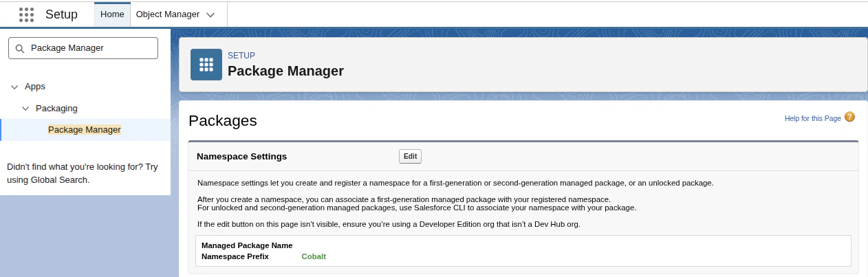Click the Quick Find magnifier icon
This screenshot has height=277, width=868.
click(19, 48)
